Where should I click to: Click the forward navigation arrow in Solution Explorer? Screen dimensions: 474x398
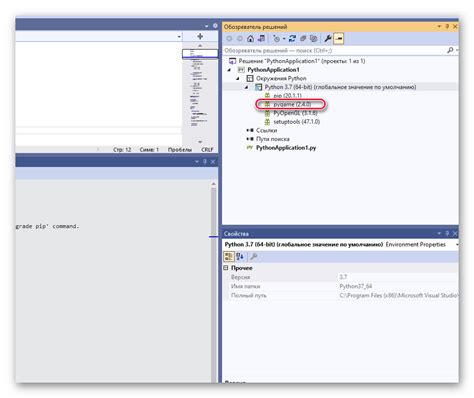coord(240,39)
